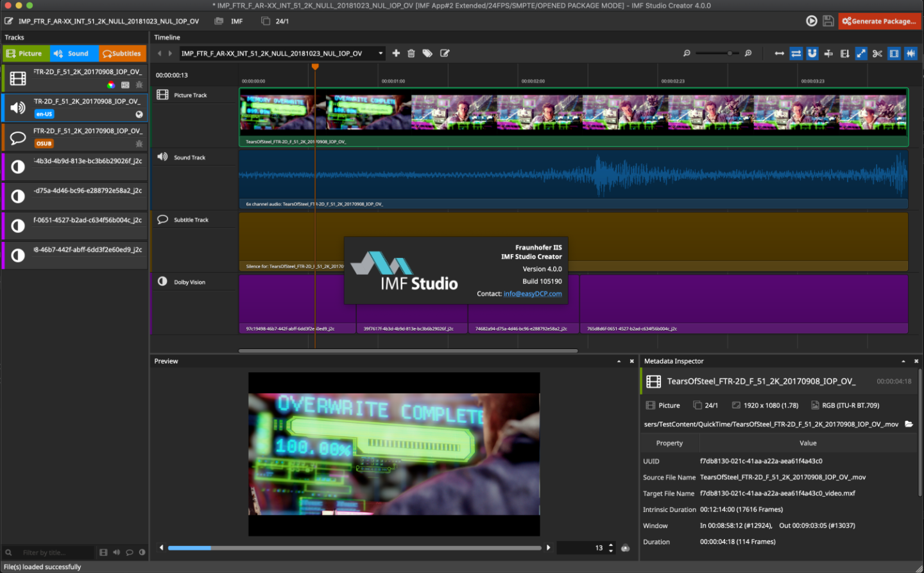Close the Metadata Inspector panel
Image resolution: width=924 pixels, height=573 pixels.
pyautogui.click(x=916, y=361)
